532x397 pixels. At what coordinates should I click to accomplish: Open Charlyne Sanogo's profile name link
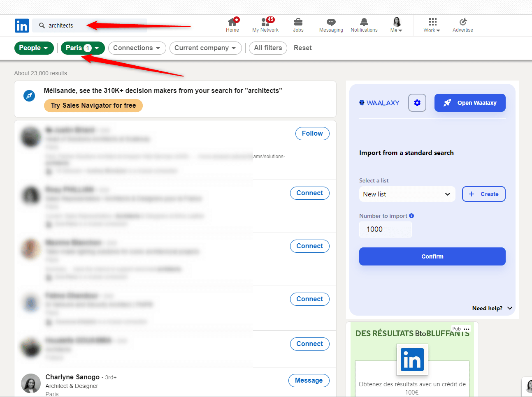click(x=72, y=377)
